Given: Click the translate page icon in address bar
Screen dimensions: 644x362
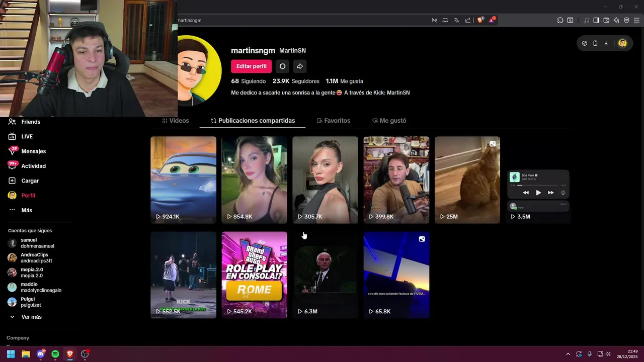Looking at the screenshot, I should tap(456, 20).
